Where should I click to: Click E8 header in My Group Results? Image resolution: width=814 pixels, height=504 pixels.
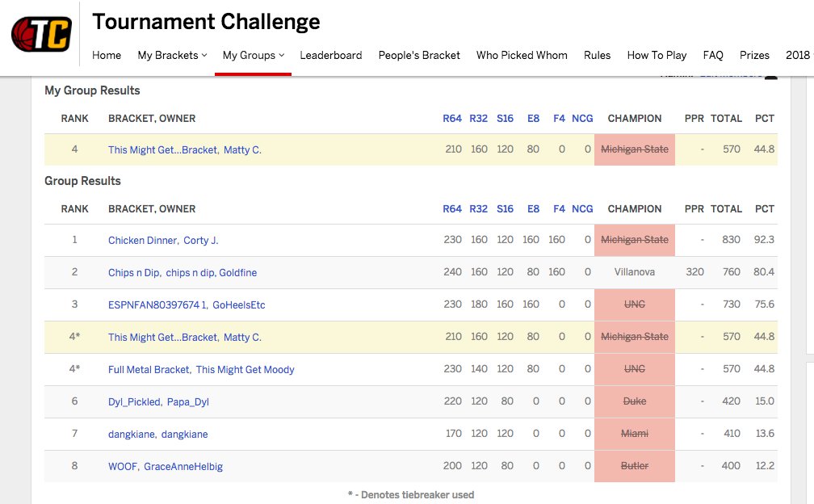click(533, 119)
